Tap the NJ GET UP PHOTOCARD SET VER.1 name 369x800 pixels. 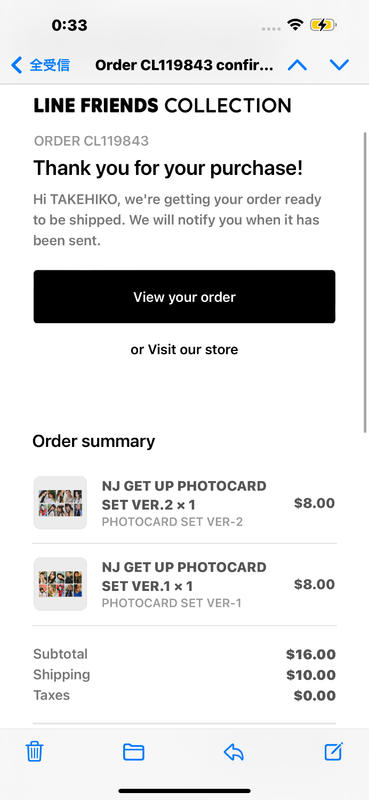[x=184, y=576]
